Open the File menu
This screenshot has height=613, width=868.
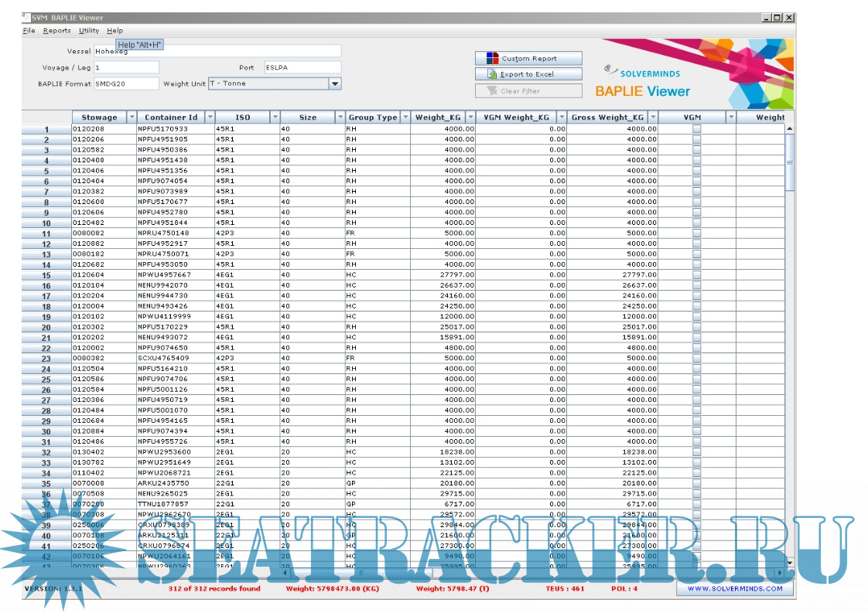point(29,31)
